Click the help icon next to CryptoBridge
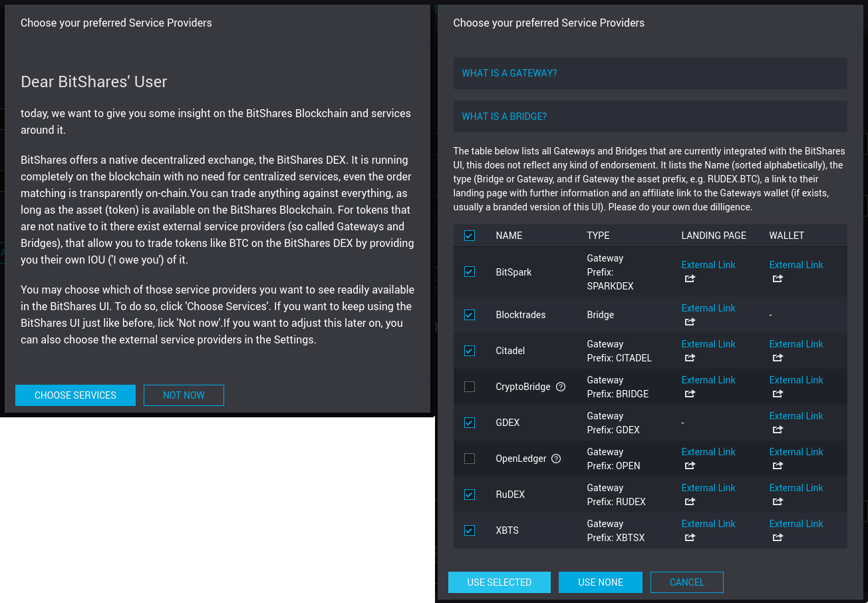 click(x=561, y=387)
